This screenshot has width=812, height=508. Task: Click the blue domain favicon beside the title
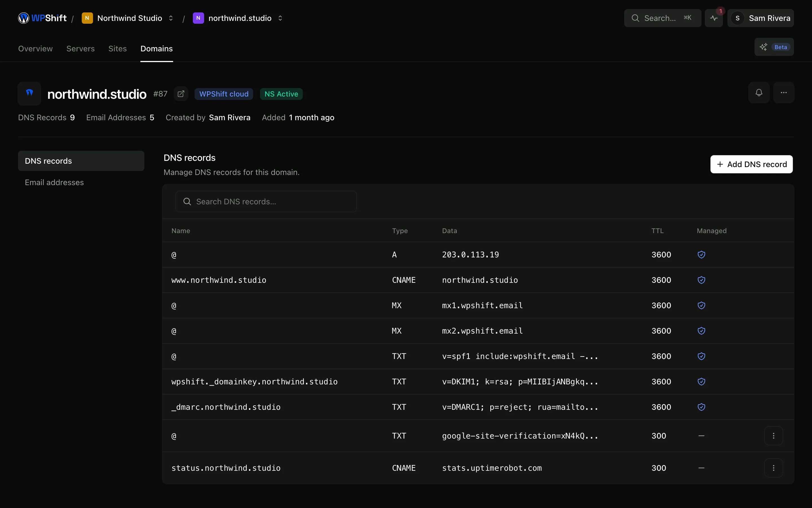[x=30, y=94]
